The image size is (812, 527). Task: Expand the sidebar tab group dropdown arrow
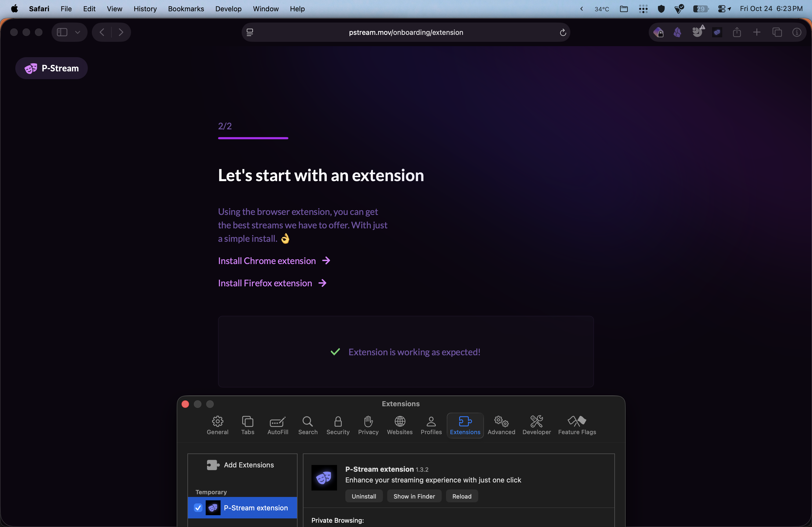[x=78, y=32]
